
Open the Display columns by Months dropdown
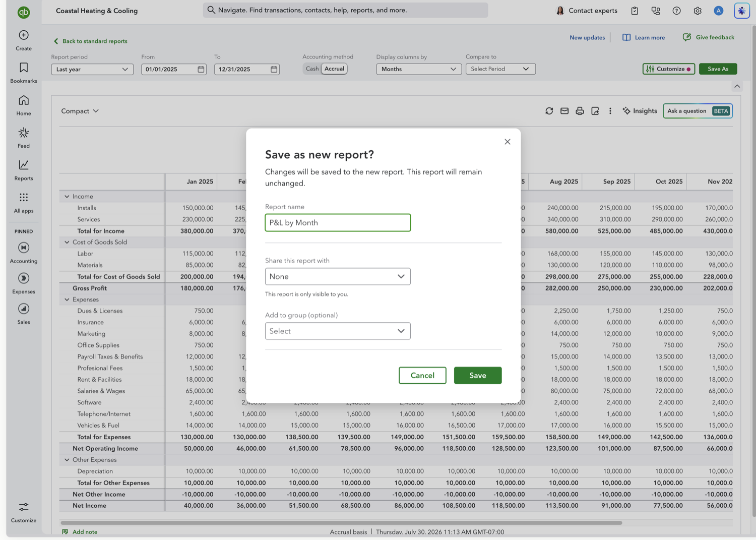[x=419, y=69]
